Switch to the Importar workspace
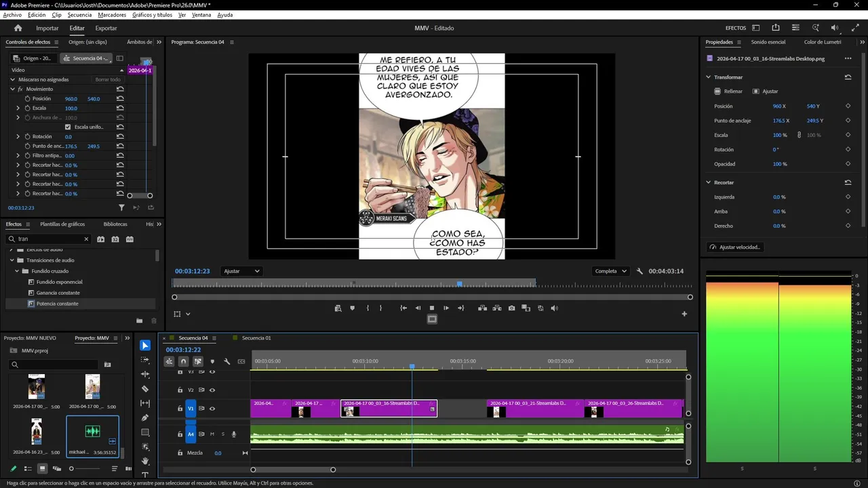The image size is (868, 488). click(47, 28)
